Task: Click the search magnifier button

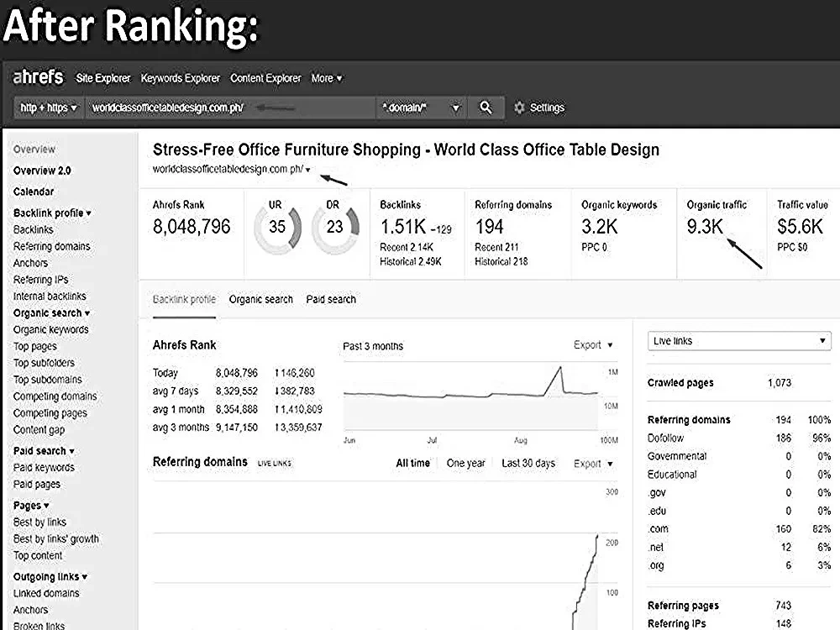Action: coord(486,108)
